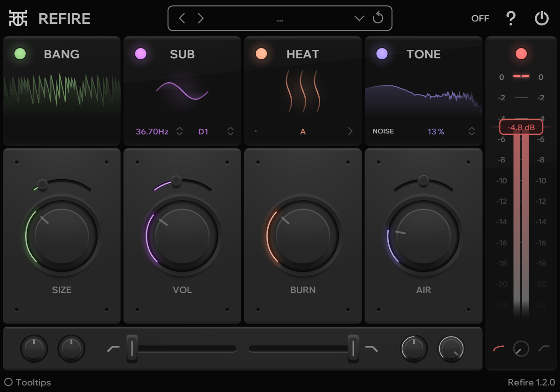Click the low-cut filter slider handle
This screenshot has height=392, width=560.
tap(132, 348)
